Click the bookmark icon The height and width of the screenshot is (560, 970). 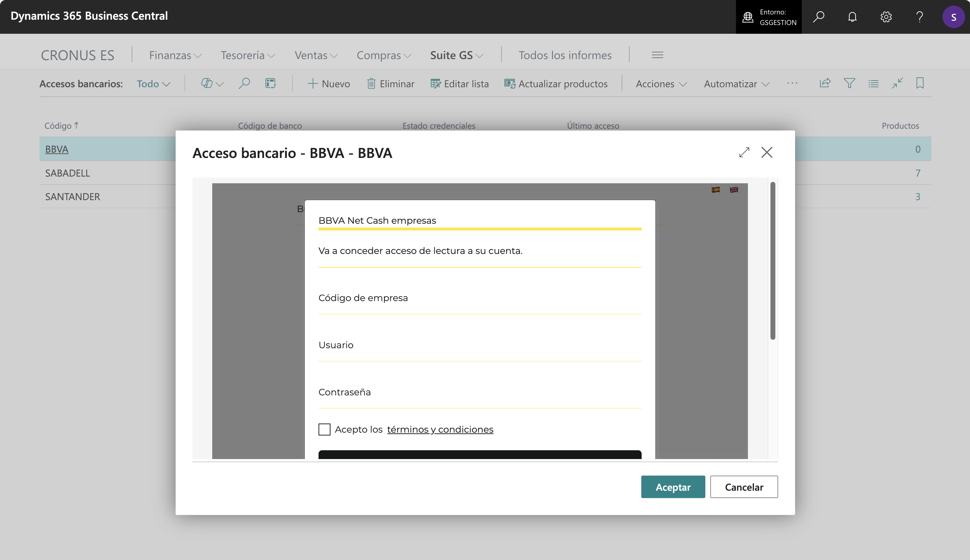pos(920,83)
